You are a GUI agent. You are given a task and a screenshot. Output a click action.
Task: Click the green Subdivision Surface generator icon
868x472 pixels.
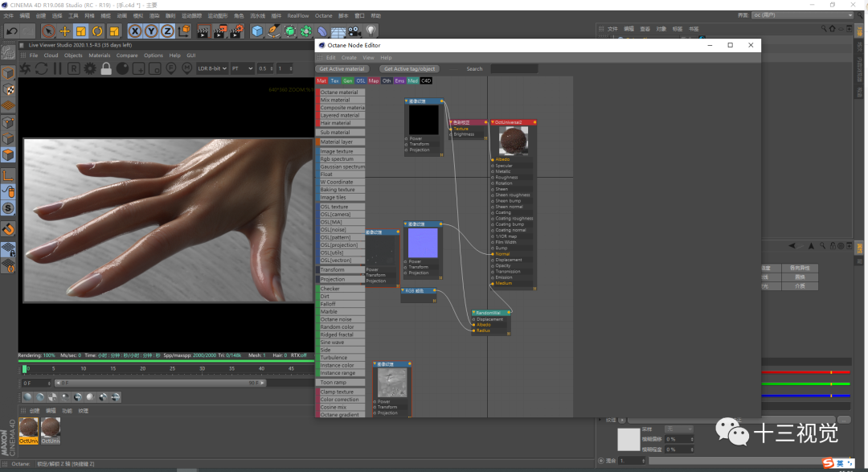290,31
